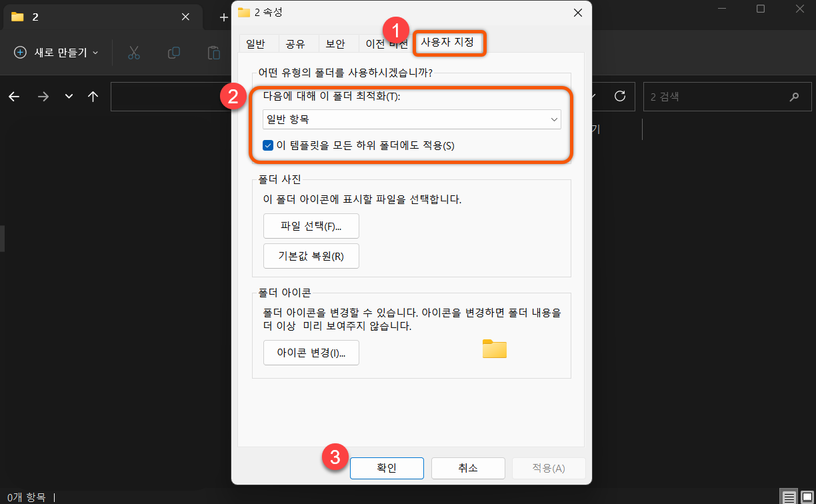Toggle the 이 템플릿을 모든 하위 폴더에도 적용 checkbox
The image size is (816, 504).
(x=268, y=144)
